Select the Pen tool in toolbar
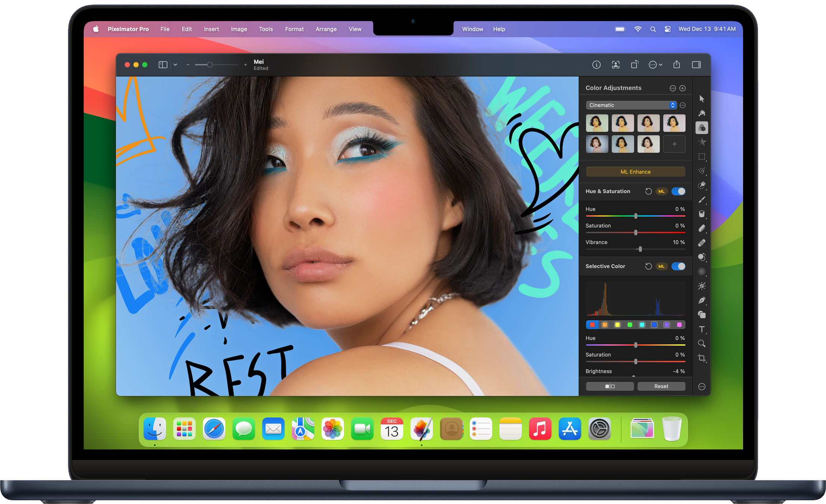The height and width of the screenshot is (504, 826). [702, 301]
